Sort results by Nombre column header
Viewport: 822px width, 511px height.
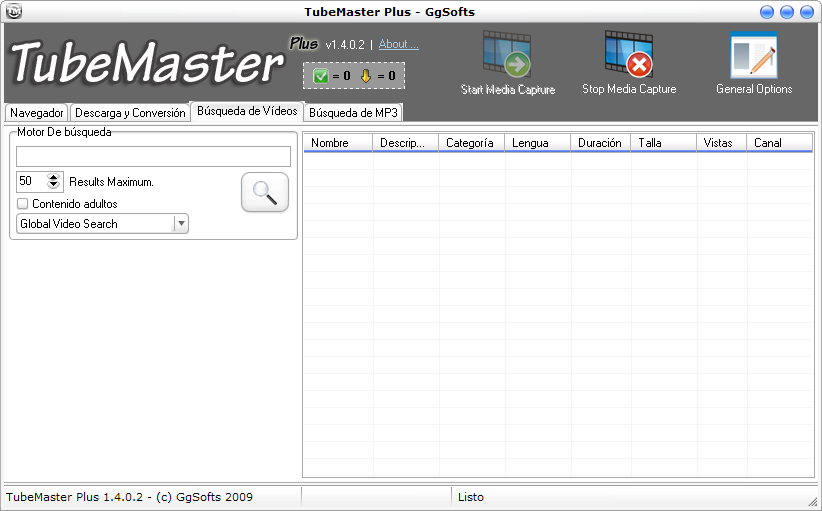(x=330, y=143)
